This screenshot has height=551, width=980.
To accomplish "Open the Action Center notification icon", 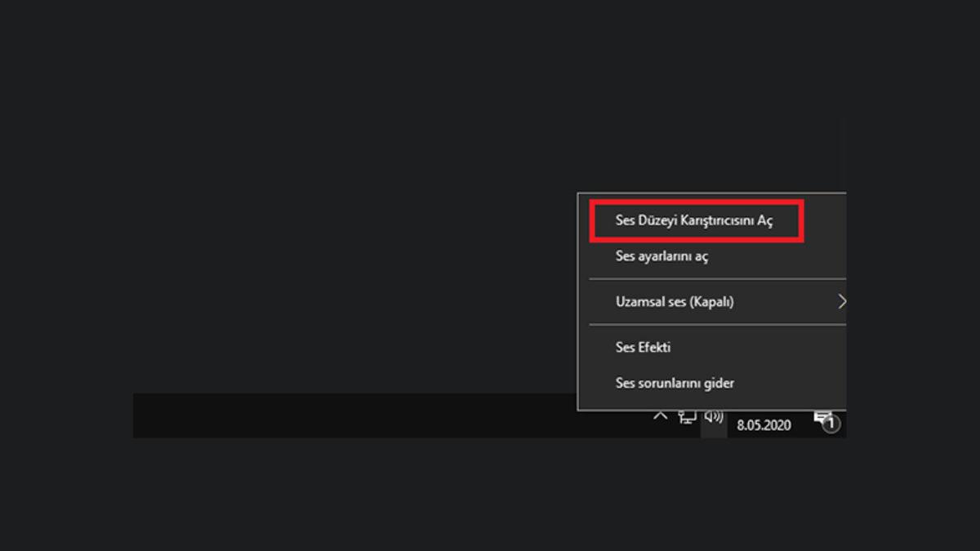I will 822,420.
